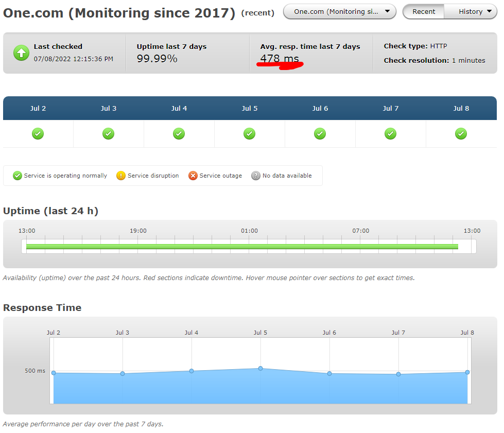Click the 'Service outage' legend label
The image size is (504, 433).
220,176
